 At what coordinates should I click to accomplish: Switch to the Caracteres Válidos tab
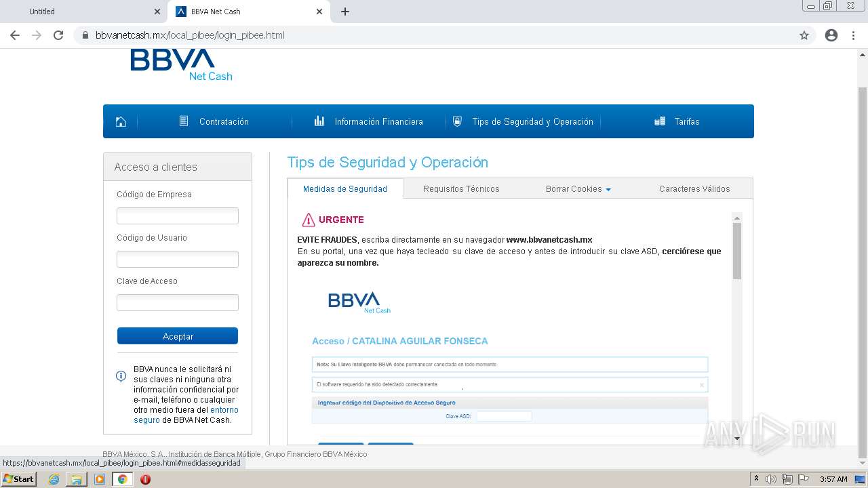(694, 189)
